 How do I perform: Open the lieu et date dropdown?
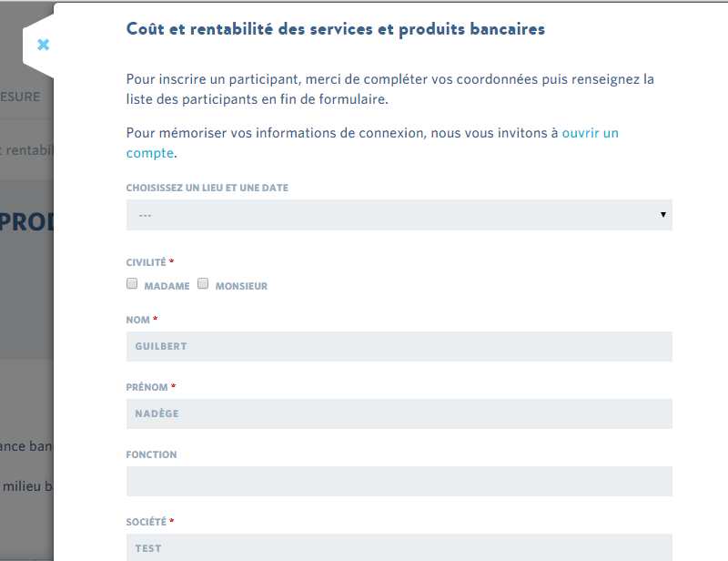tap(399, 215)
